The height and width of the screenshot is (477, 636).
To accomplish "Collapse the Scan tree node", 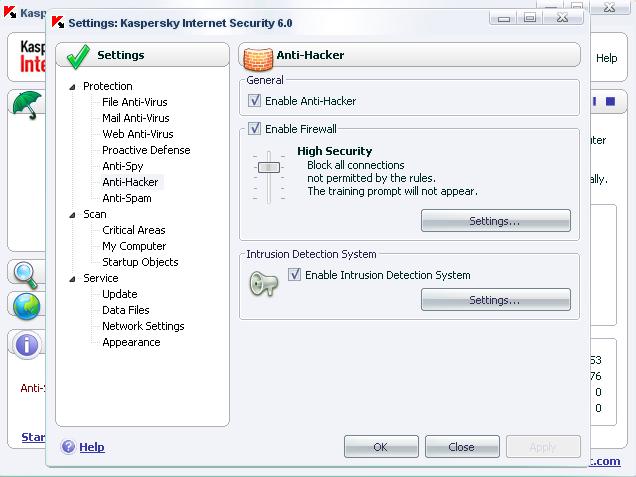I will 73,215.
